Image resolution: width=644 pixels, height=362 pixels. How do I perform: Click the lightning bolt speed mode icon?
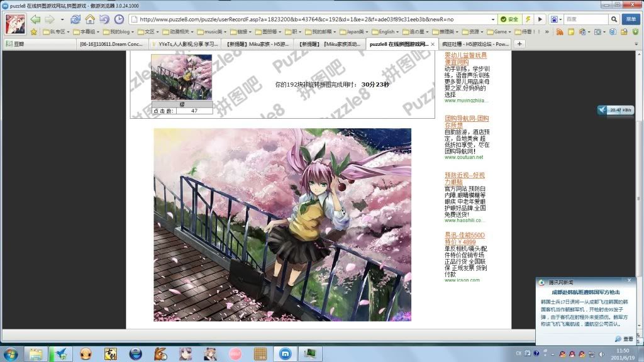[x=528, y=19]
